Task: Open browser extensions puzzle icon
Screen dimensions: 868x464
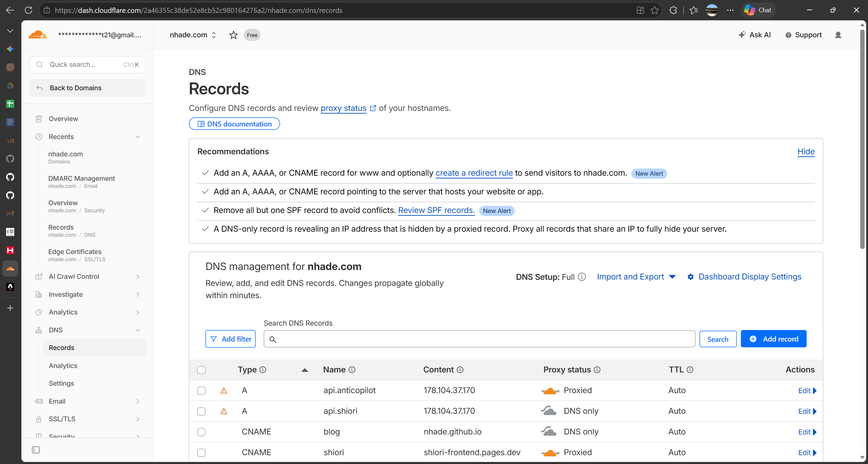Action: pos(673,10)
